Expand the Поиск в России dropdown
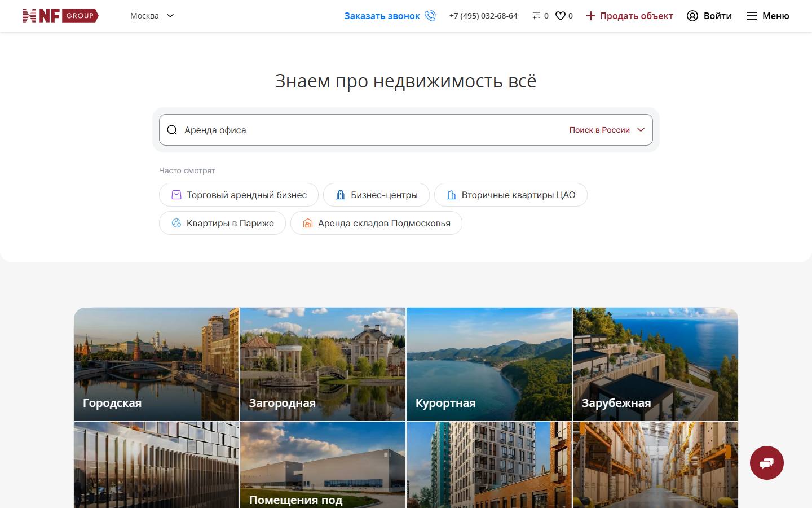 607,130
